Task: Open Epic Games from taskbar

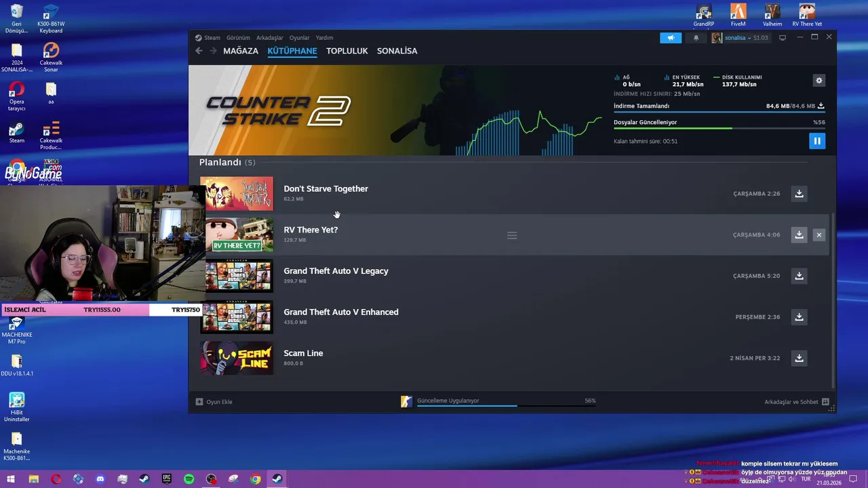Action: pyautogui.click(x=167, y=479)
